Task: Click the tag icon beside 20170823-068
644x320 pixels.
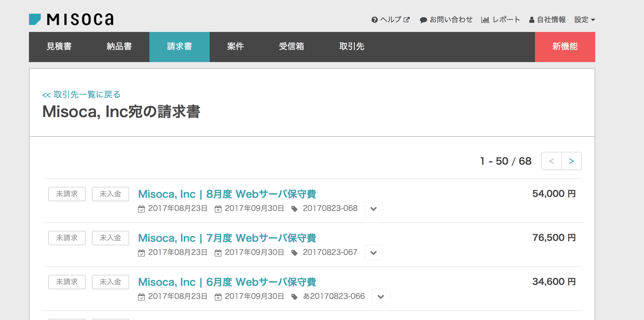Action: point(295,209)
